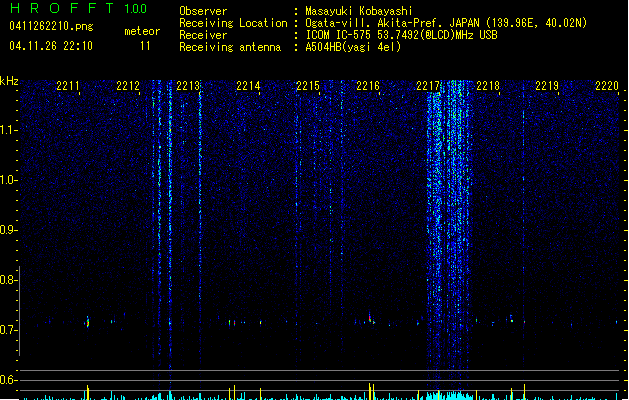Click the 2213 time marker
Viewport: 629px width, 400px height.
point(188,86)
